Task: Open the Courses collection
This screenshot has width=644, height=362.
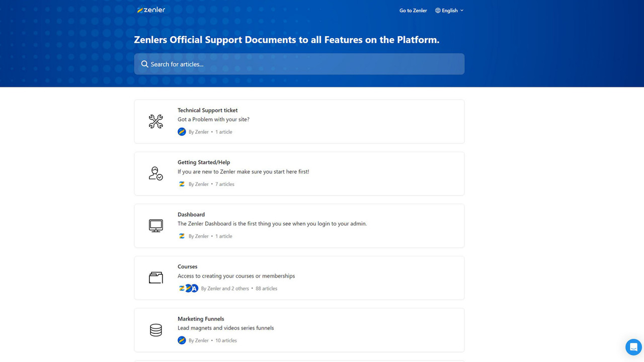Action: [x=299, y=278]
